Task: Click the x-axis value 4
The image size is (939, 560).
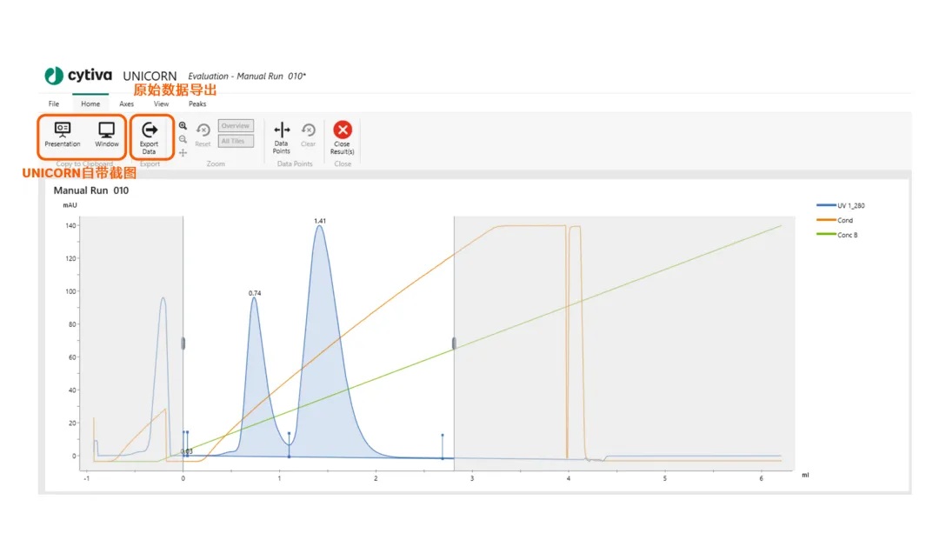Action: [569, 478]
